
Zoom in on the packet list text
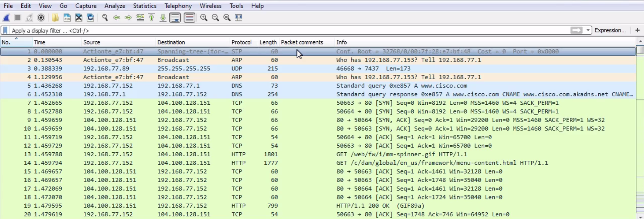point(203,18)
